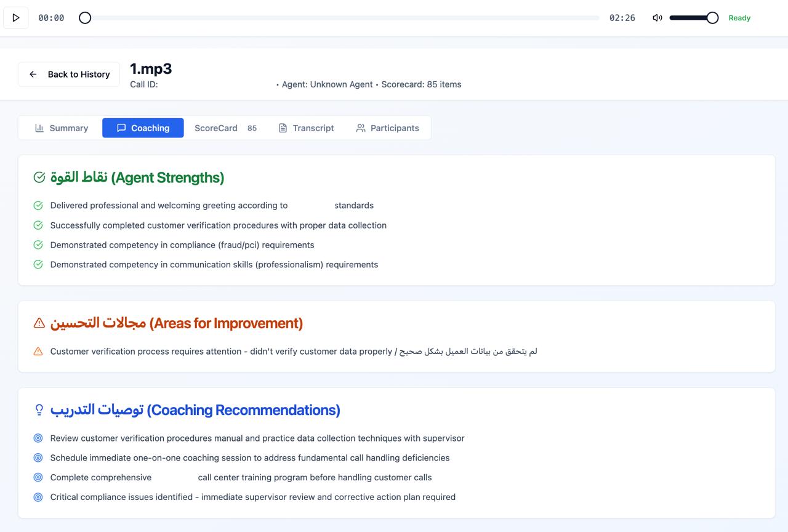Click the check icon beside professional greeting item

click(38, 206)
